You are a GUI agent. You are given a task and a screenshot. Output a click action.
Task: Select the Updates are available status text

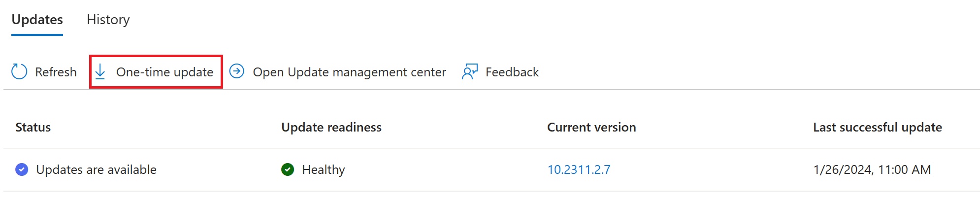96,169
